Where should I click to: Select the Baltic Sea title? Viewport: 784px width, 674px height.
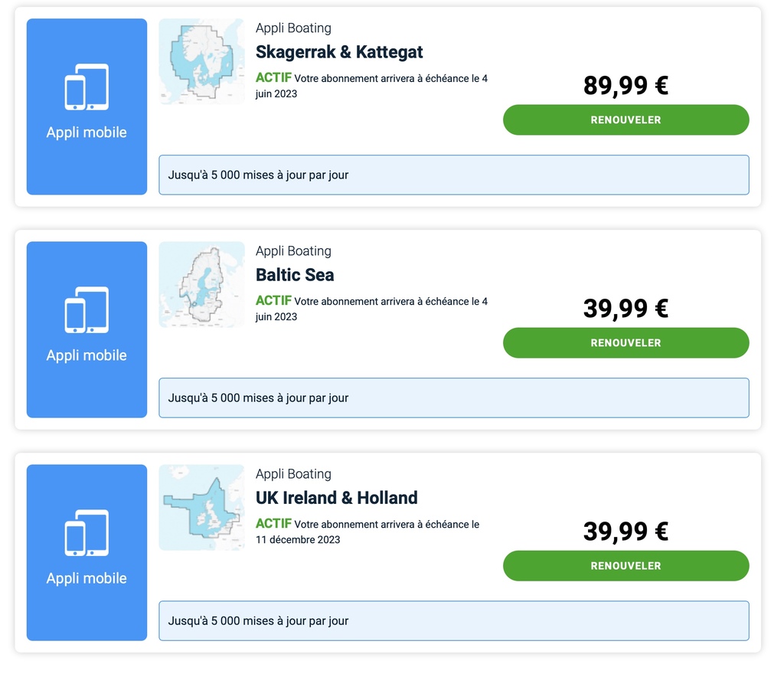coord(295,275)
